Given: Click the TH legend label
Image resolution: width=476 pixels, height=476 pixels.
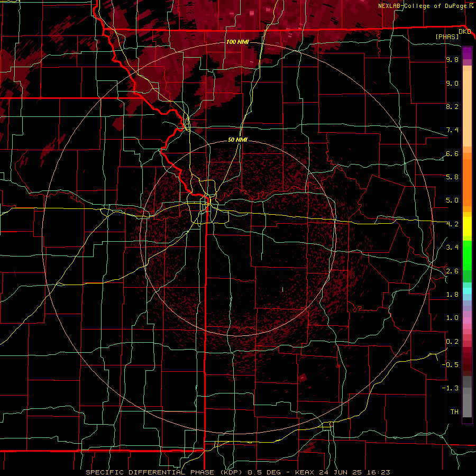Looking at the screenshot, I should coord(454,412).
